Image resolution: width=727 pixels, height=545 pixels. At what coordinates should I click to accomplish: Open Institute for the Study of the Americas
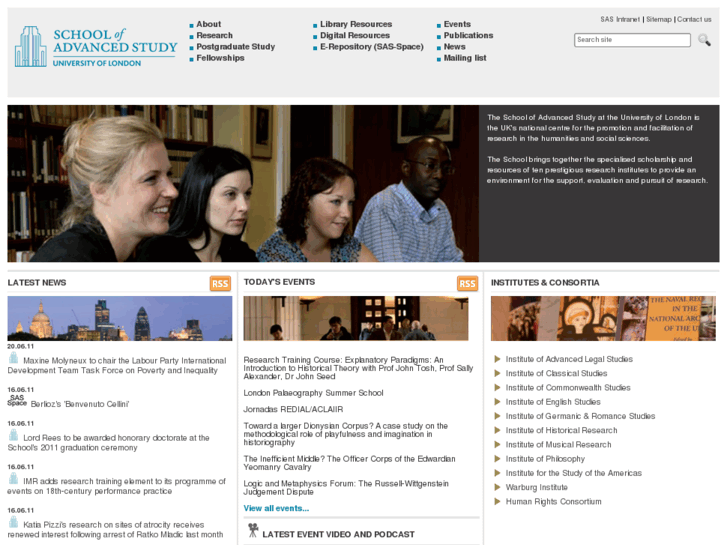click(574, 473)
